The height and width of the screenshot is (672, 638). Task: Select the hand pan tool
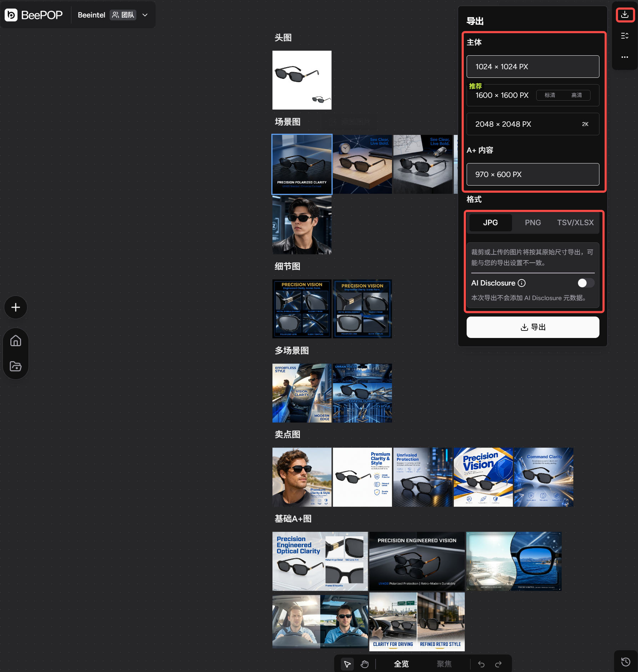(x=365, y=664)
